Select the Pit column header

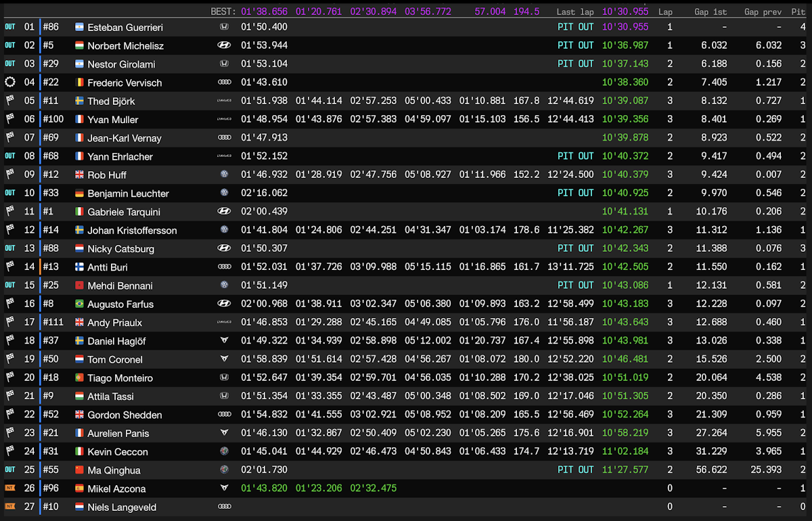click(x=798, y=12)
